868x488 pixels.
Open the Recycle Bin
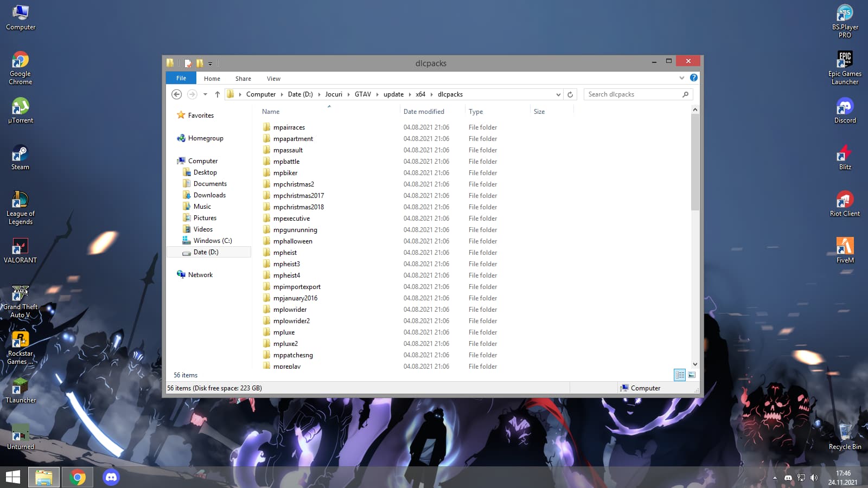pyautogui.click(x=845, y=437)
